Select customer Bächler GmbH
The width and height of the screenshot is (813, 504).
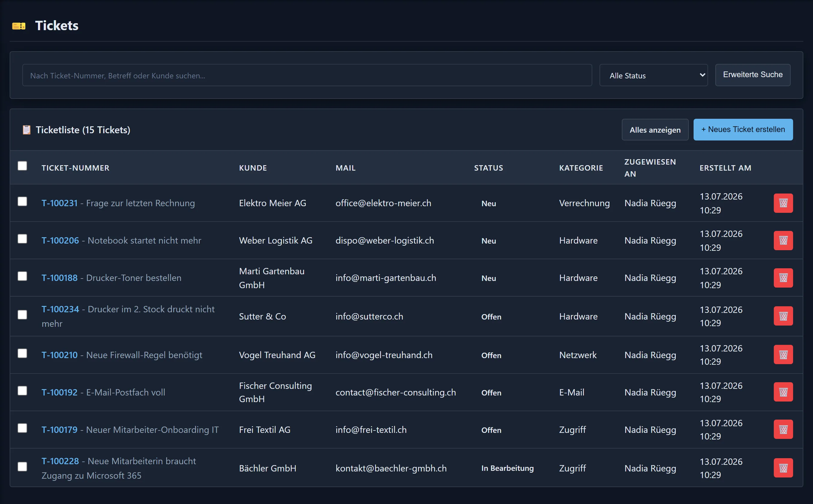pos(267,468)
